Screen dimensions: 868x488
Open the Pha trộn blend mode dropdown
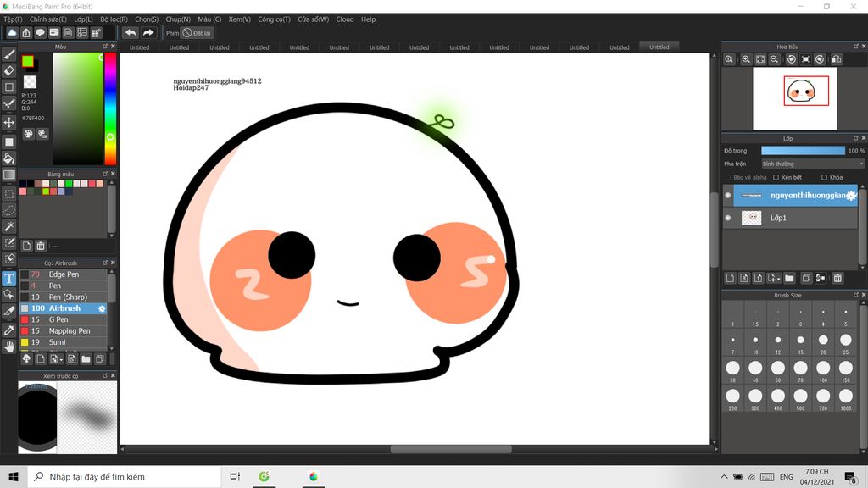[x=813, y=164]
